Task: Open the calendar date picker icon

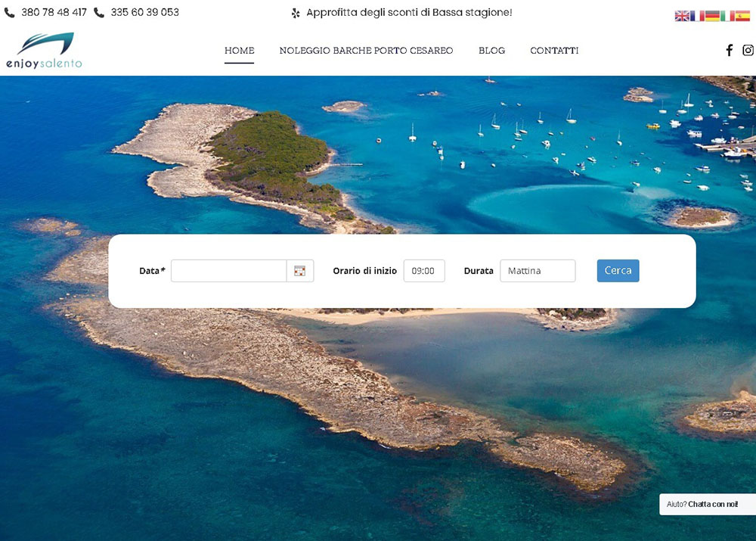Action: 300,271
